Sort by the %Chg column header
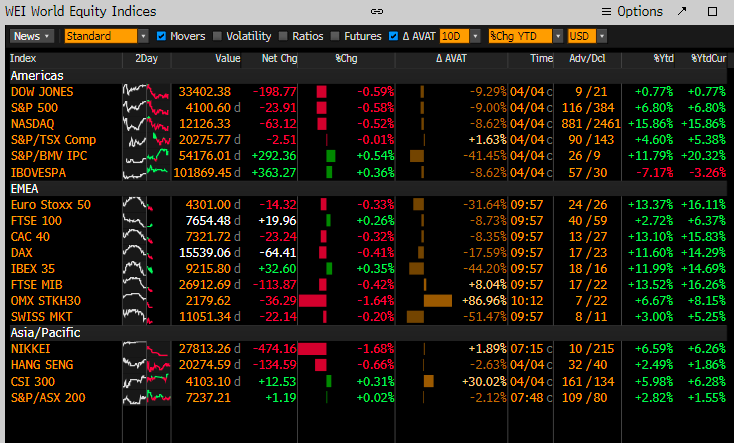Screen dimensions: 734x443 click(x=346, y=59)
